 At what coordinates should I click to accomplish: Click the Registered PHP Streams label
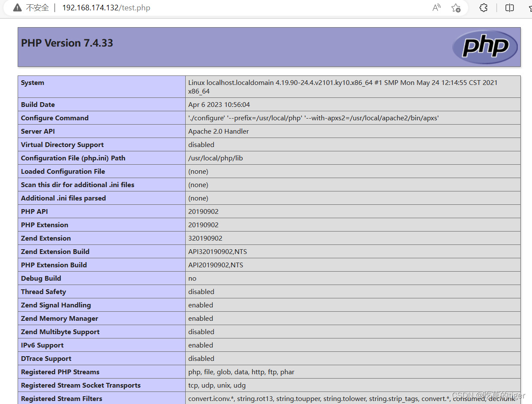pos(60,372)
